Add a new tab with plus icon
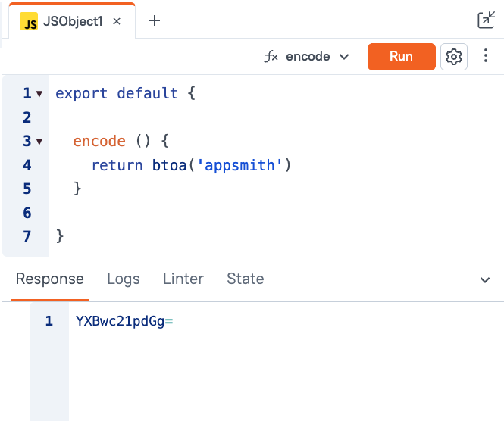Viewport: 504px width, 421px height. (x=155, y=20)
